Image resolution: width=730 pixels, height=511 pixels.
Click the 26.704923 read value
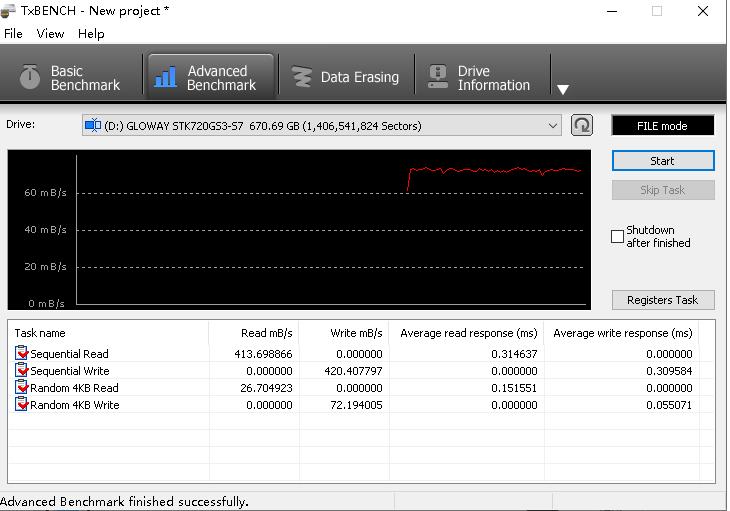[266, 388]
